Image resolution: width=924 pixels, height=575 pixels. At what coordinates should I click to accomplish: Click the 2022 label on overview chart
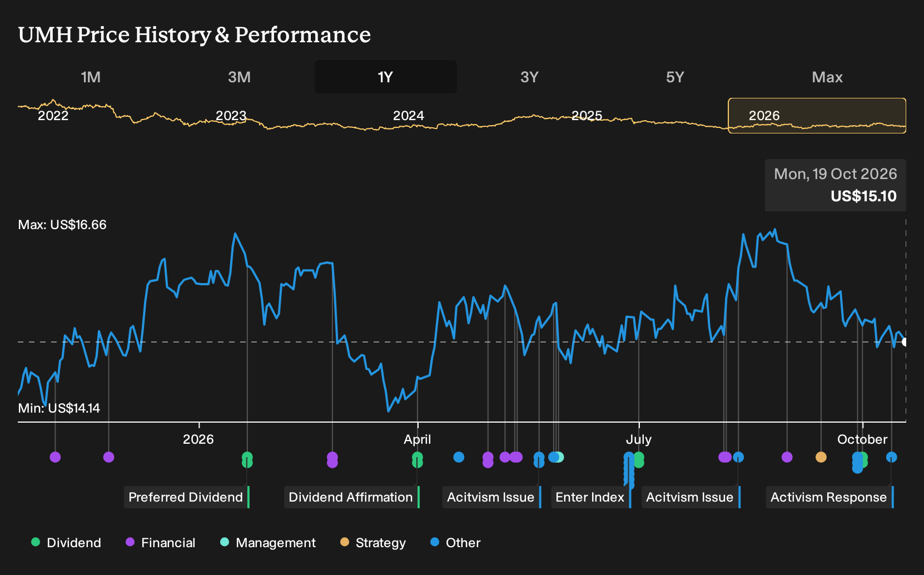53,116
